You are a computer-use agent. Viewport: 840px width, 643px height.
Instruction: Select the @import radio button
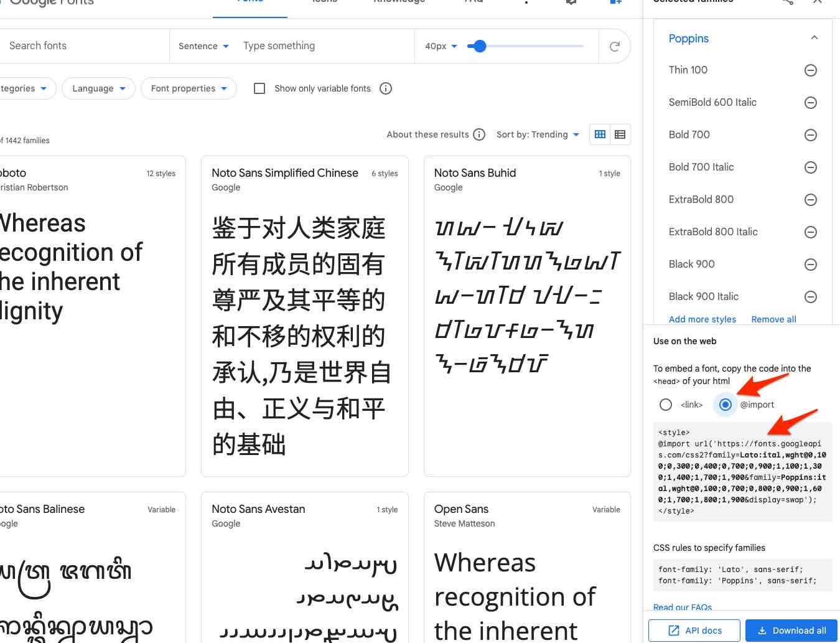coord(726,405)
